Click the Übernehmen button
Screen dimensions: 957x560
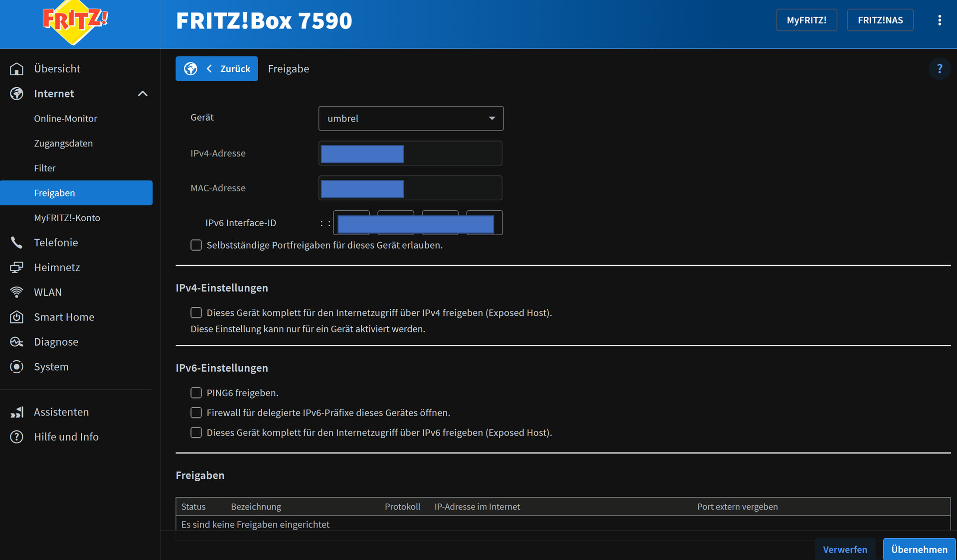(919, 549)
